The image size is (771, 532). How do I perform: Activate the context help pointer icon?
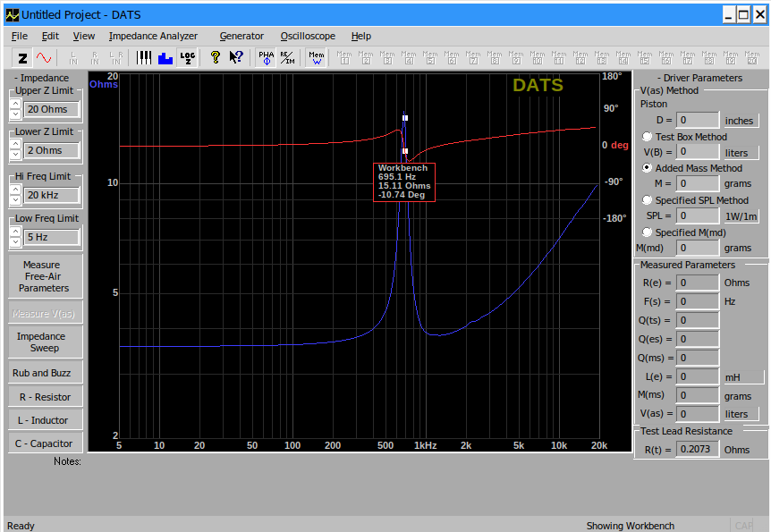click(x=236, y=58)
